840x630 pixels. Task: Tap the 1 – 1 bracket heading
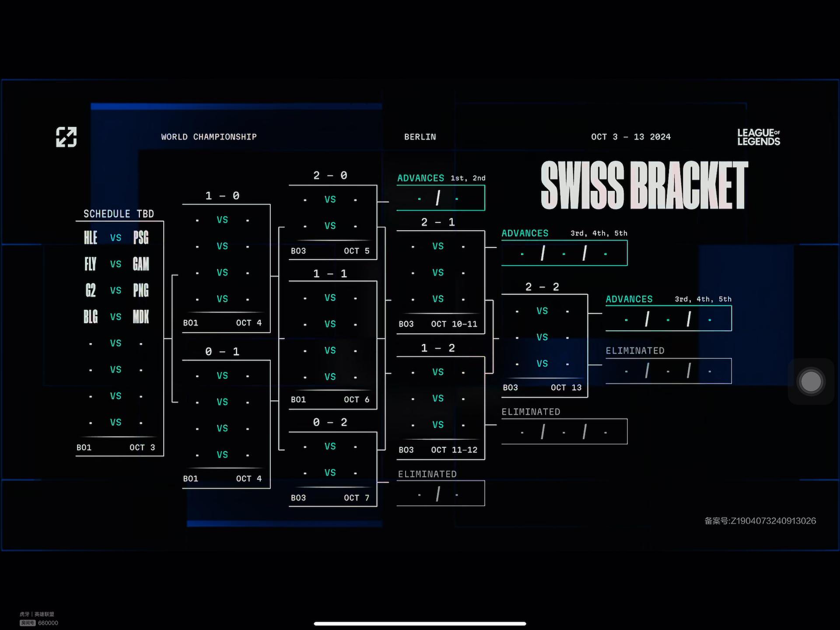pyautogui.click(x=330, y=273)
